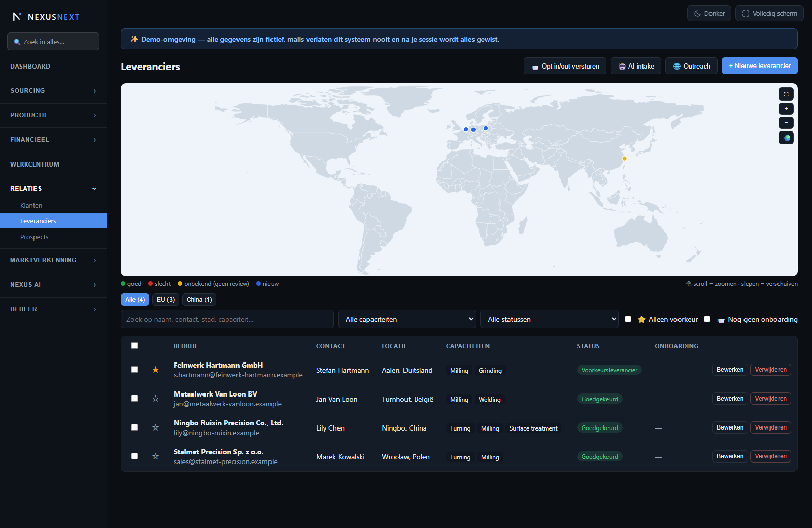The height and width of the screenshot is (528, 812).
Task: Click the yellow map marker in China
Action: (x=624, y=159)
